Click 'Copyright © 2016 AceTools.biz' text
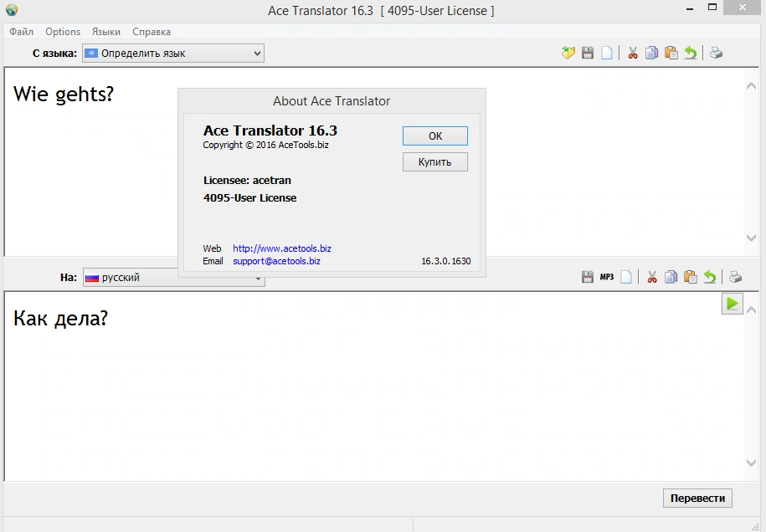 pos(265,145)
